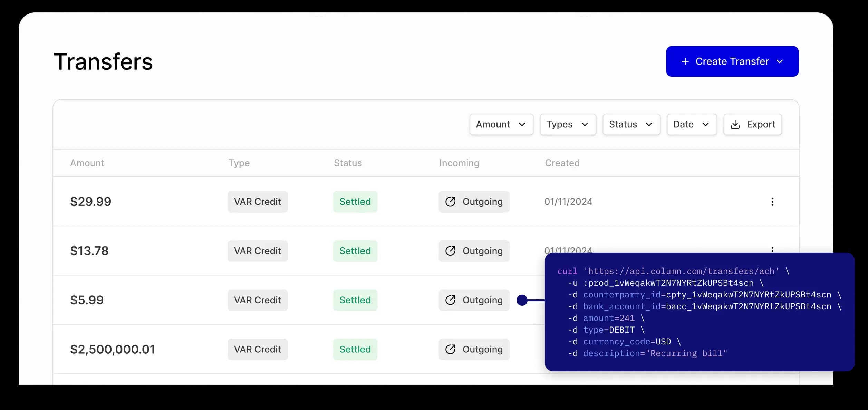Click the Amount column header to sort
The image size is (868, 410).
pos(86,163)
